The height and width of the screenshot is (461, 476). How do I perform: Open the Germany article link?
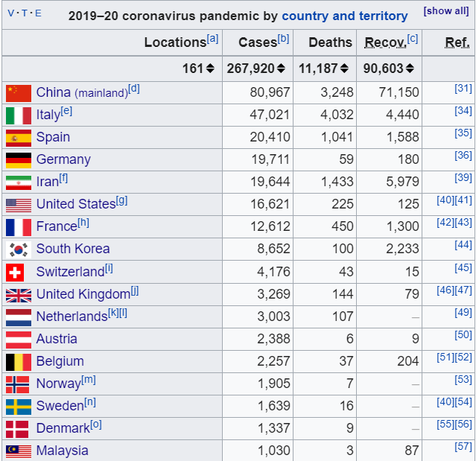(x=63, y=159)
